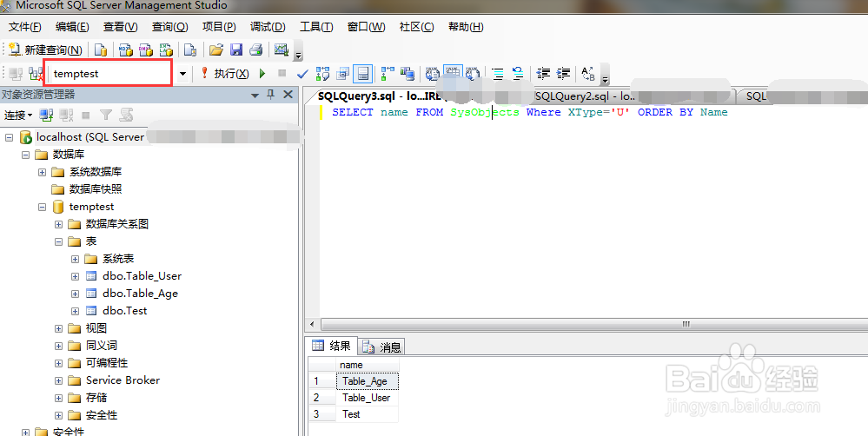The width and height of the screenshot is (868, 436).
Task: Select Results to Text icon
Action: 433,74
